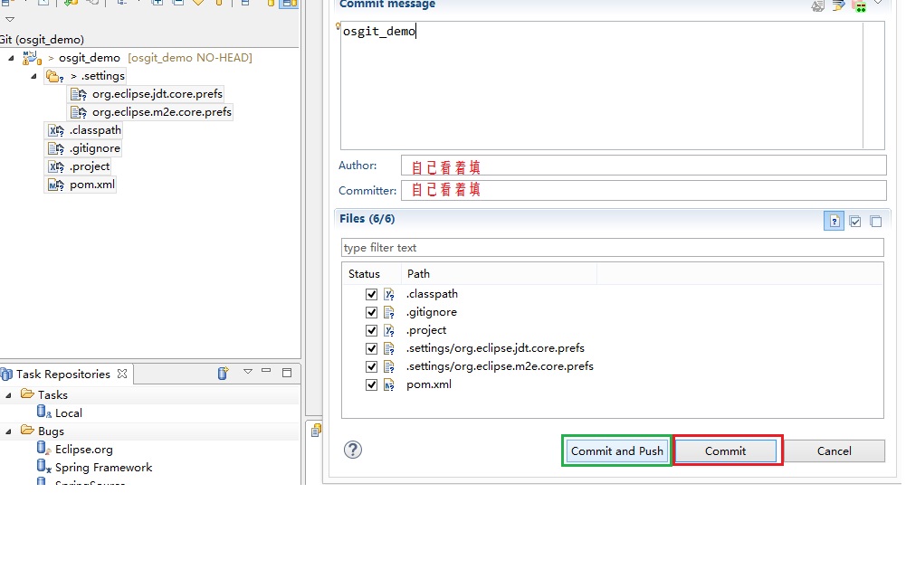Uncheck the .classpath file checkbox

tap(371, 294)
